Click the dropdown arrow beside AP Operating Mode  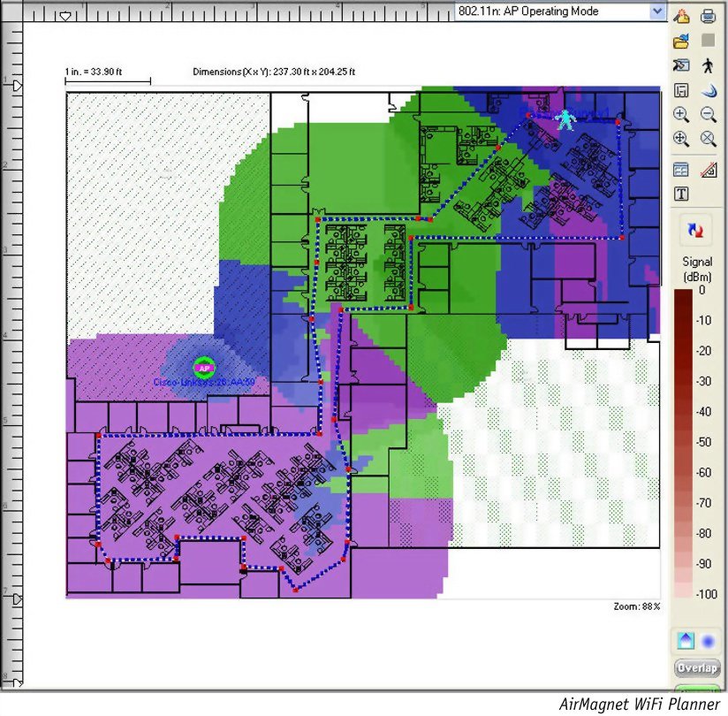(656, 11)
